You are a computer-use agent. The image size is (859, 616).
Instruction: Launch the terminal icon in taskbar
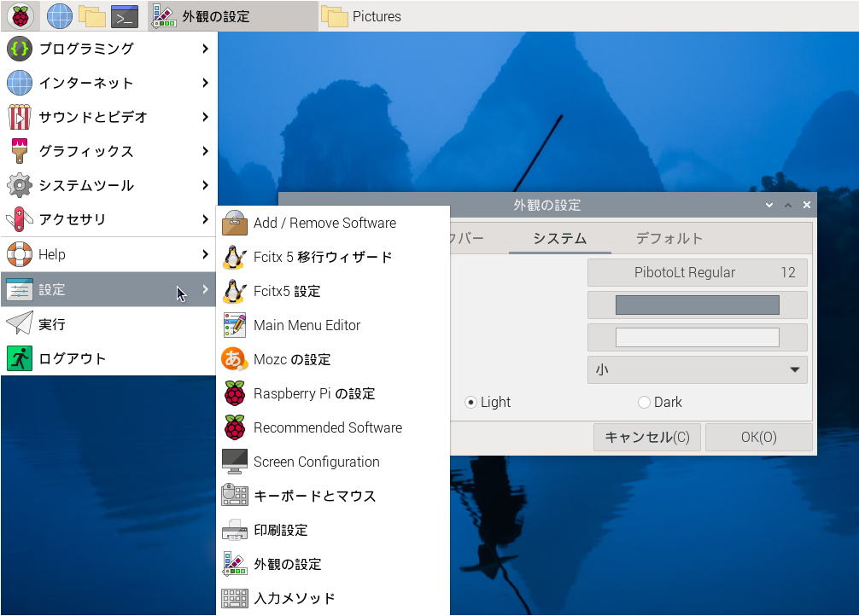click(x=125, y=15)
